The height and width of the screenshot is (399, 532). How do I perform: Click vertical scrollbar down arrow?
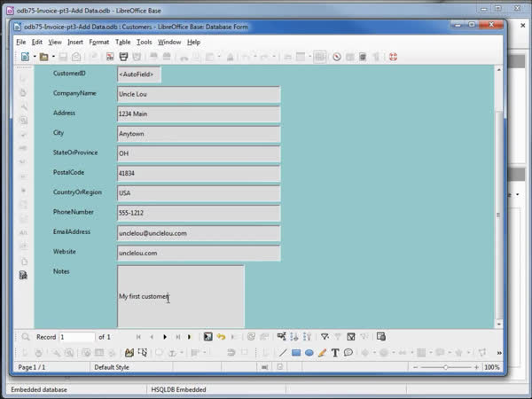(498, 325)
